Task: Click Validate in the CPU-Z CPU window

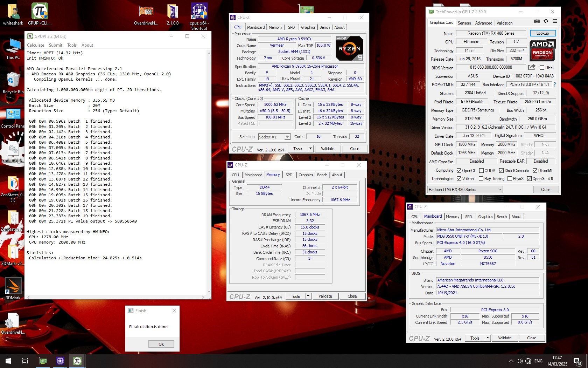Action: (328, 149)
